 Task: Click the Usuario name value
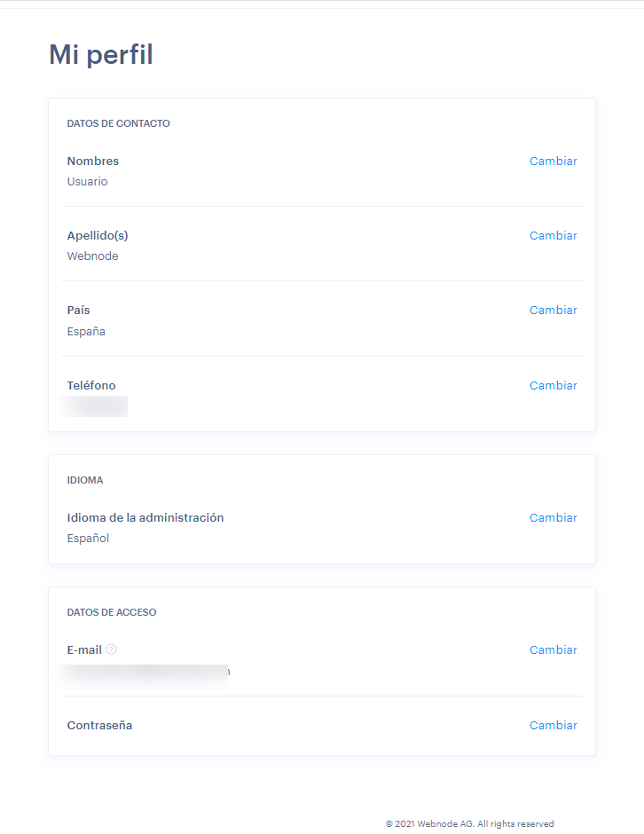tap(87, 182)
